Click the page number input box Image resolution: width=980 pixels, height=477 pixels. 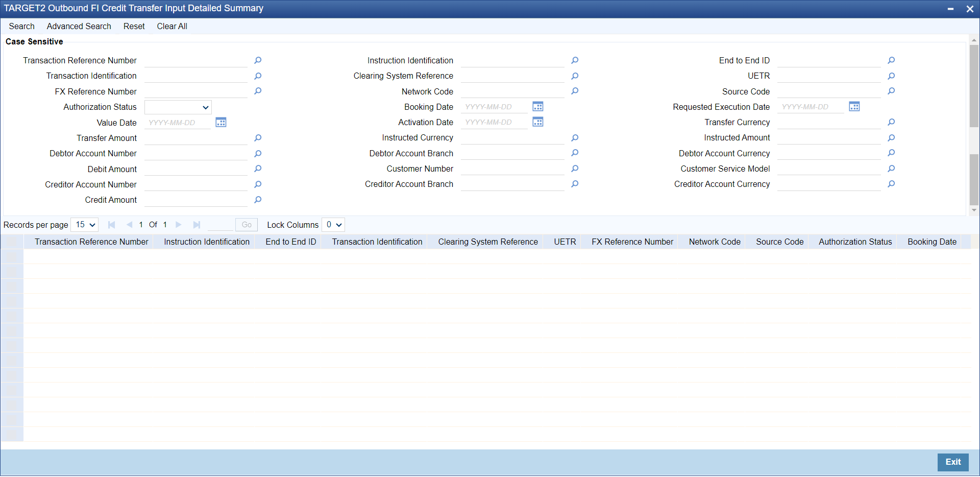220,225
